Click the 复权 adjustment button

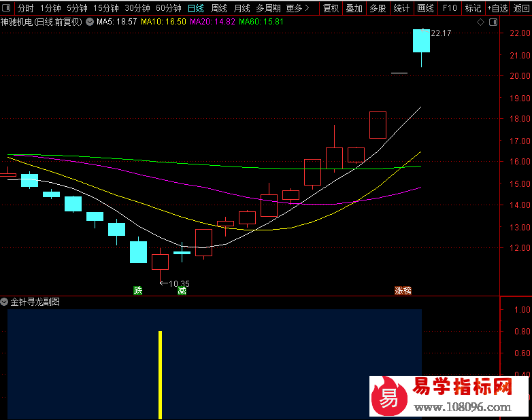(331, 8)
